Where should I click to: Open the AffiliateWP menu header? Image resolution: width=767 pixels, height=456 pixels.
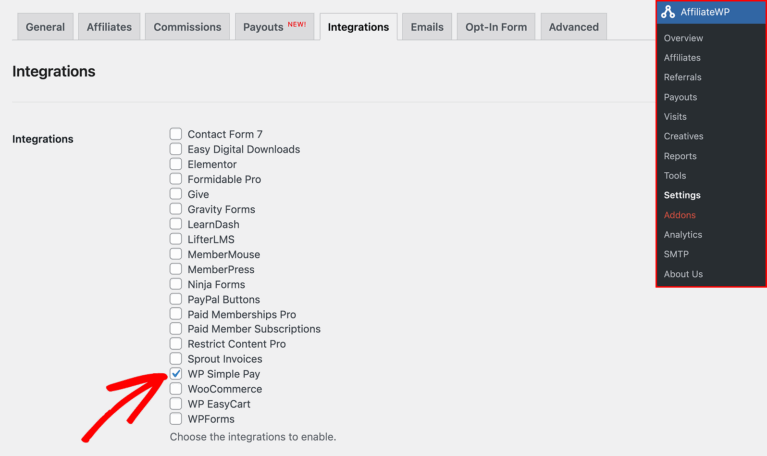pyautogui.click(x=711, y=12)
